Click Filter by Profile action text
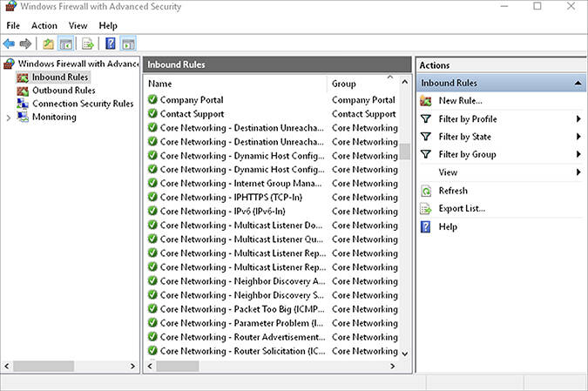The height and width of the screenshot is (391, 588). point(468,119)
